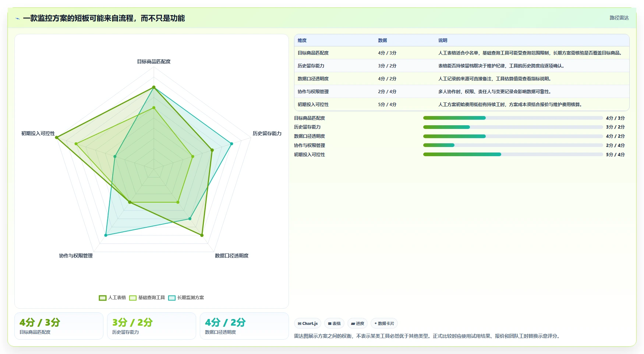Click the 表格 tag chip
Screen dimensions: 644x354
[x=334, y=323]
